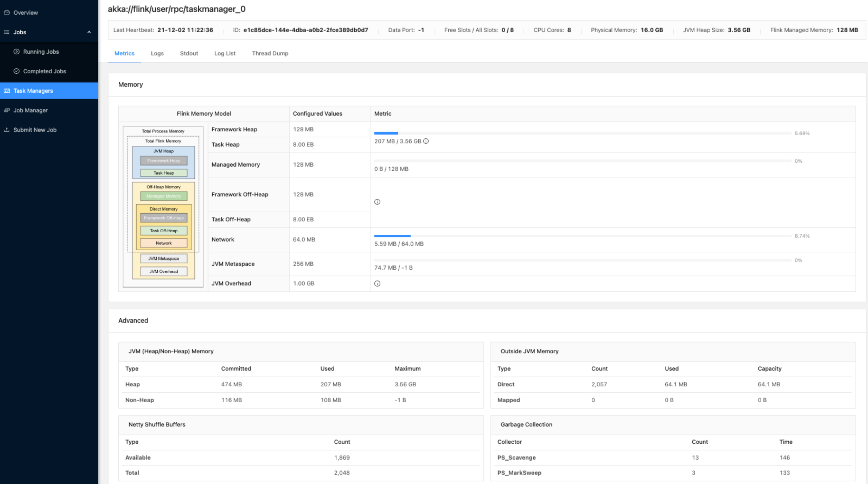Viewport: 868px width, 484px height.
Task: Click the Submit New Job upload icon
Action: pos(7,130)
